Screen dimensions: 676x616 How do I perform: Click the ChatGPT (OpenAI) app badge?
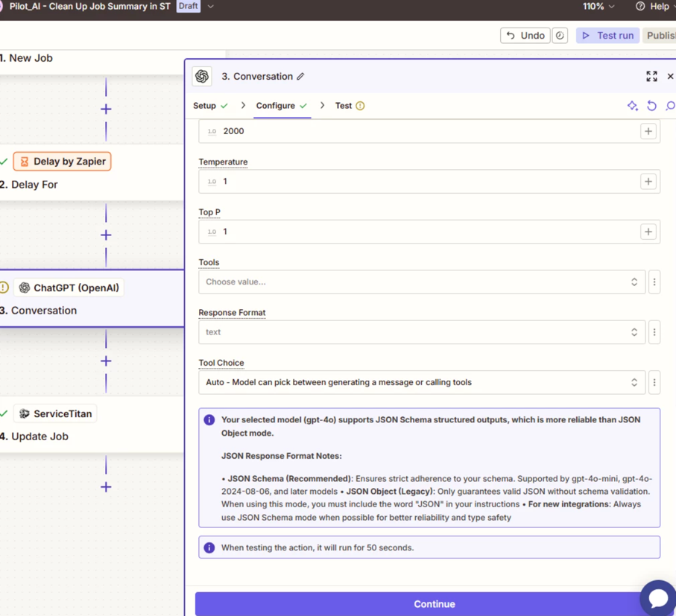[x=69, y=288]
